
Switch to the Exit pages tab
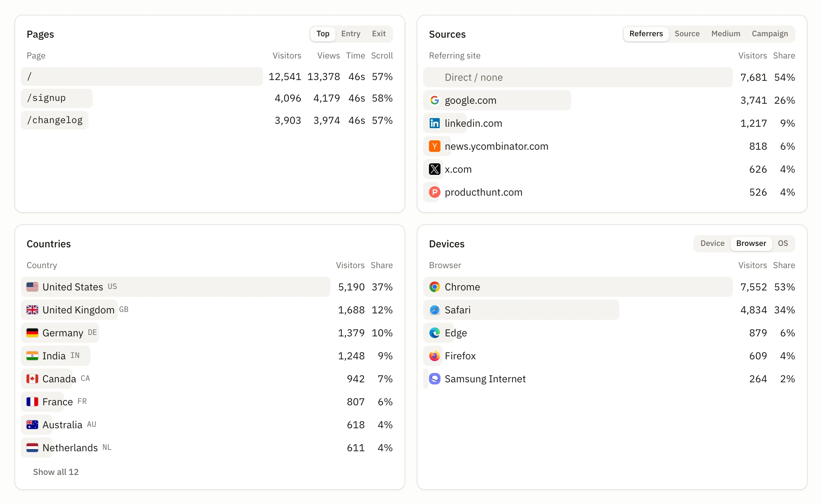point(379,34)
